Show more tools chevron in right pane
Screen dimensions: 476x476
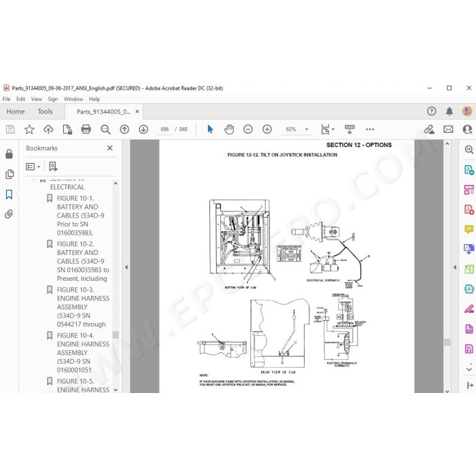point(469,369)
